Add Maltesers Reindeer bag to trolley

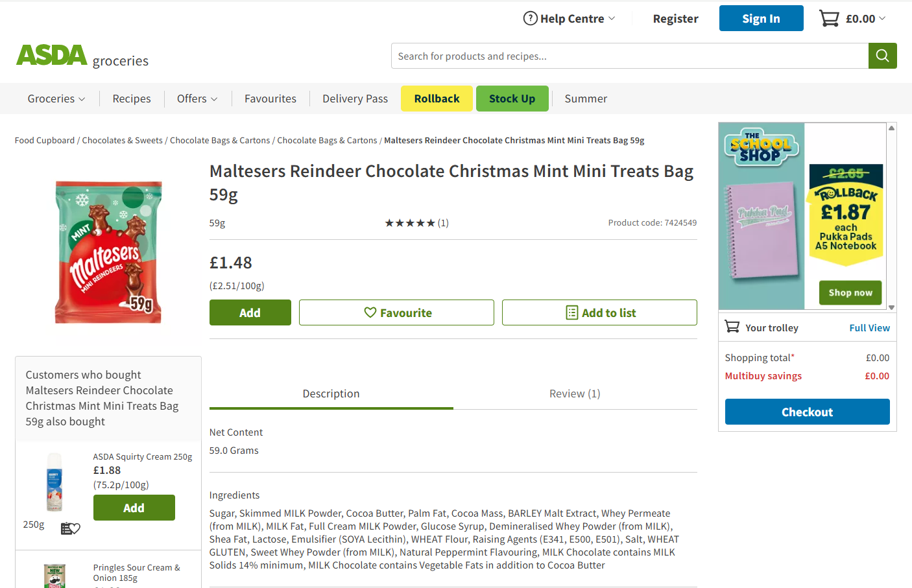[250, 312]
